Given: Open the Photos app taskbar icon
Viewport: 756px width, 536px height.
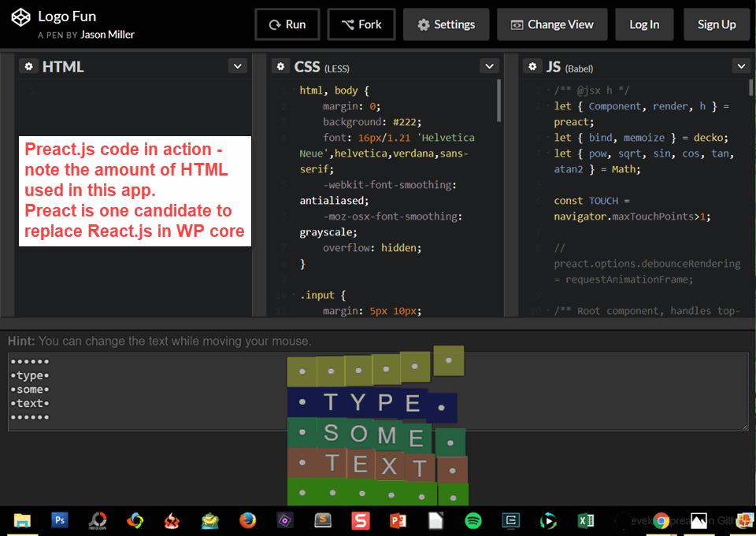Looking at the screenshot, I should 699,520.
